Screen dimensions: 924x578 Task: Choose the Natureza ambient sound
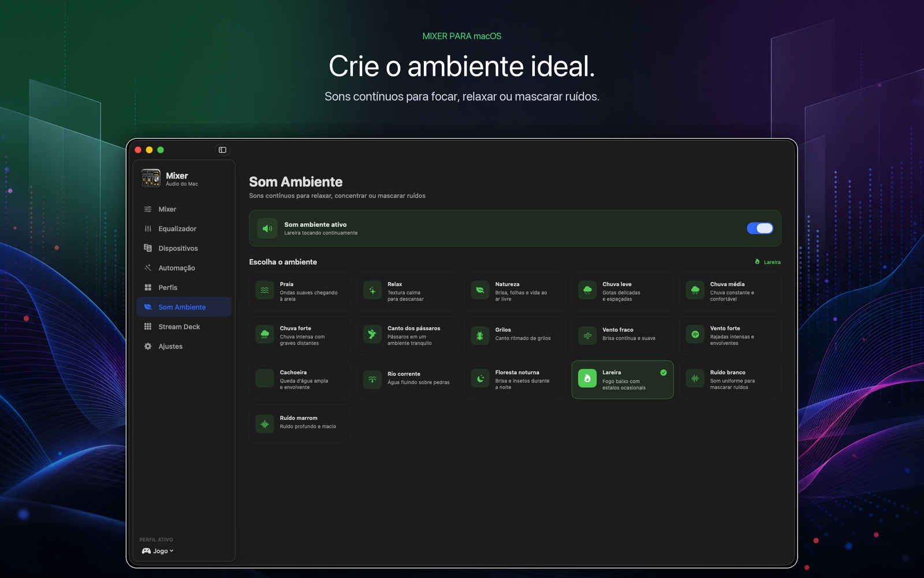click(515, 291)
